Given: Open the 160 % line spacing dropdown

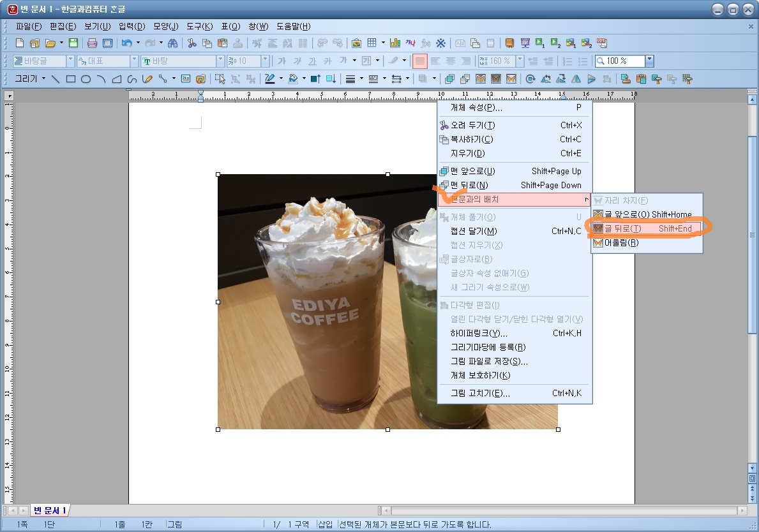Looking at the screenshot, I should coord(520,61).
